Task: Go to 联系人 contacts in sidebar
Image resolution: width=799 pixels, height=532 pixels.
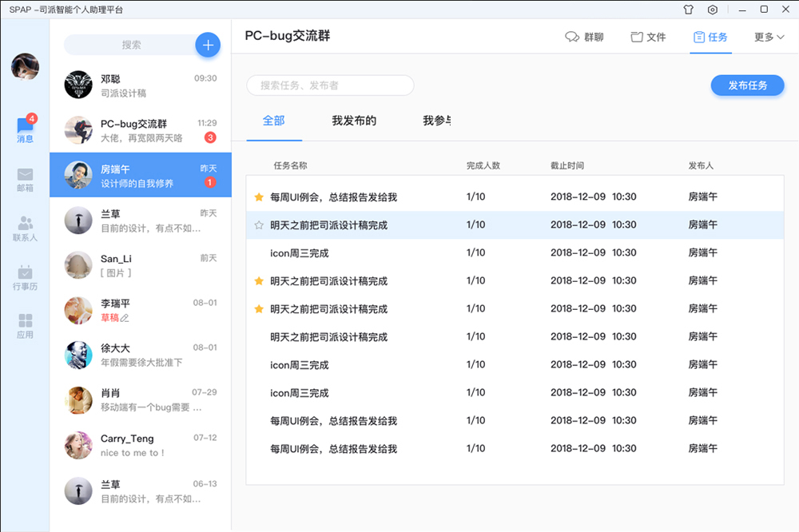Action: click(25, 228)
